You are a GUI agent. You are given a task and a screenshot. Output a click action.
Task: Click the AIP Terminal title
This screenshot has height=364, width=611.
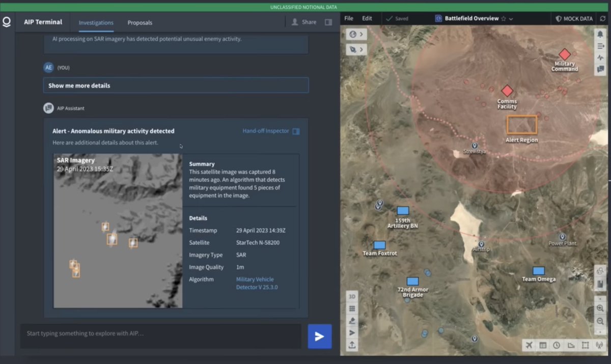tap(43, 22)
